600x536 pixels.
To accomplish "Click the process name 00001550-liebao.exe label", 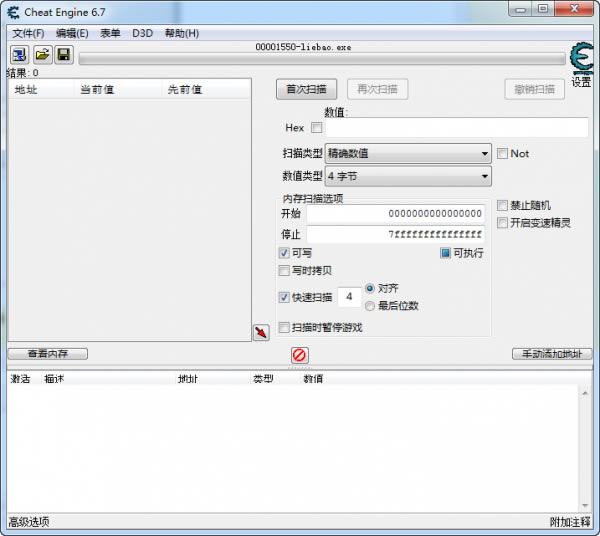I will pos(303,47).
